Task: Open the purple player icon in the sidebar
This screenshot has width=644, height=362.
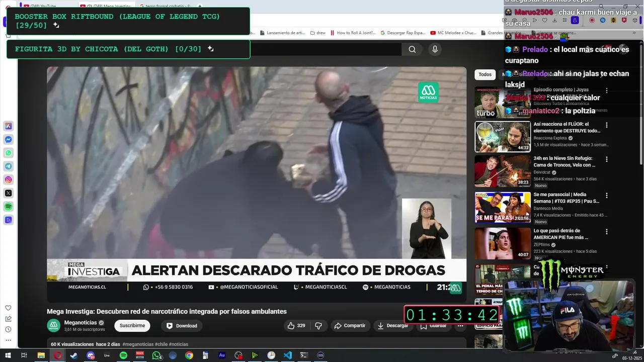Action: tap(9, 220)
